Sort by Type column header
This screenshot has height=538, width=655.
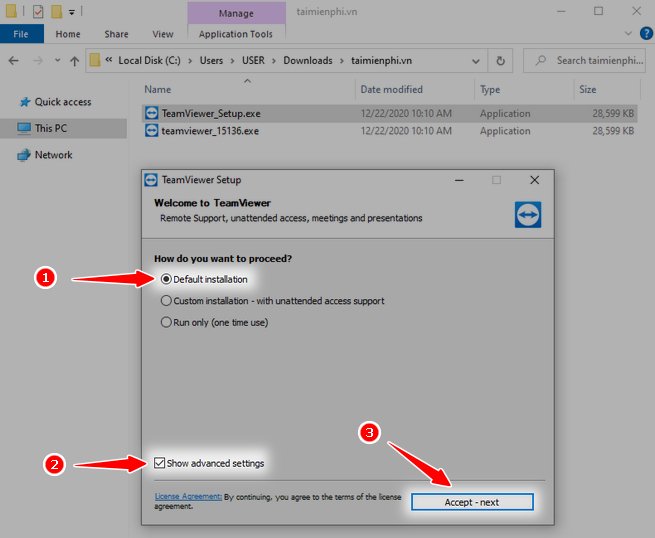[490, 89]
